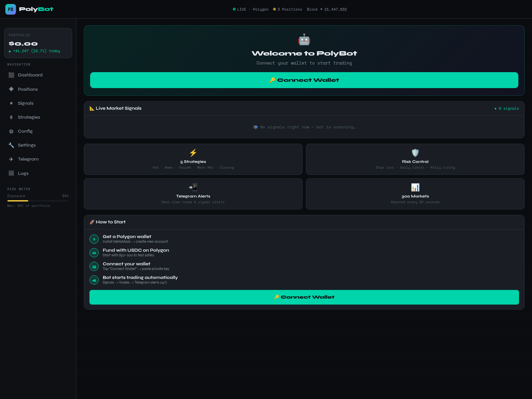Click the Positions diamond icon
This screenshot has height=399, width=532.
pos(11,89)
